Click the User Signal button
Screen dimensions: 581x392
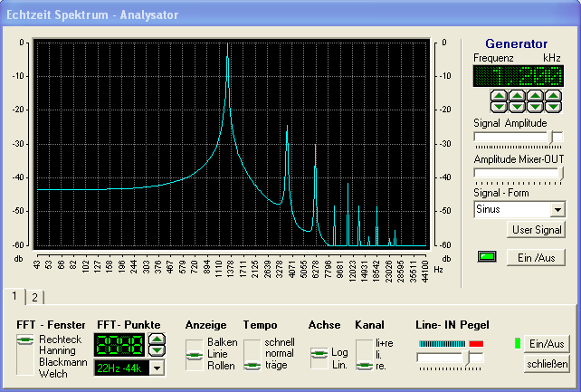[x=536, y=230]
